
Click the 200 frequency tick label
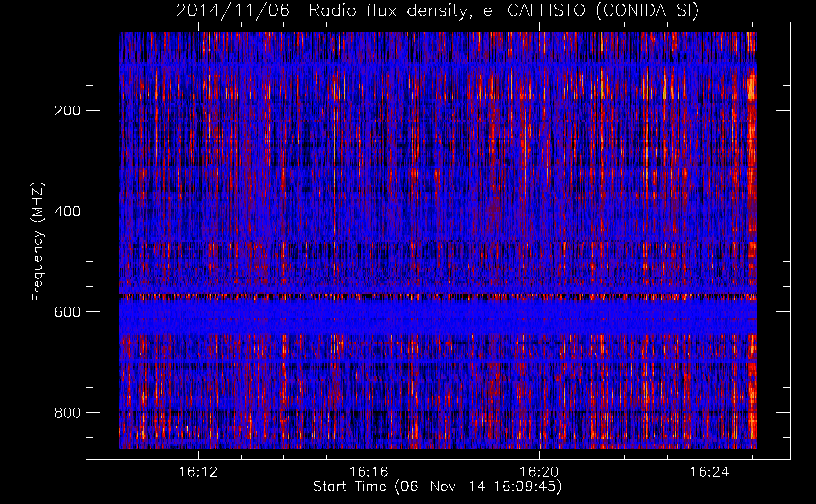[x=67, y=111]
